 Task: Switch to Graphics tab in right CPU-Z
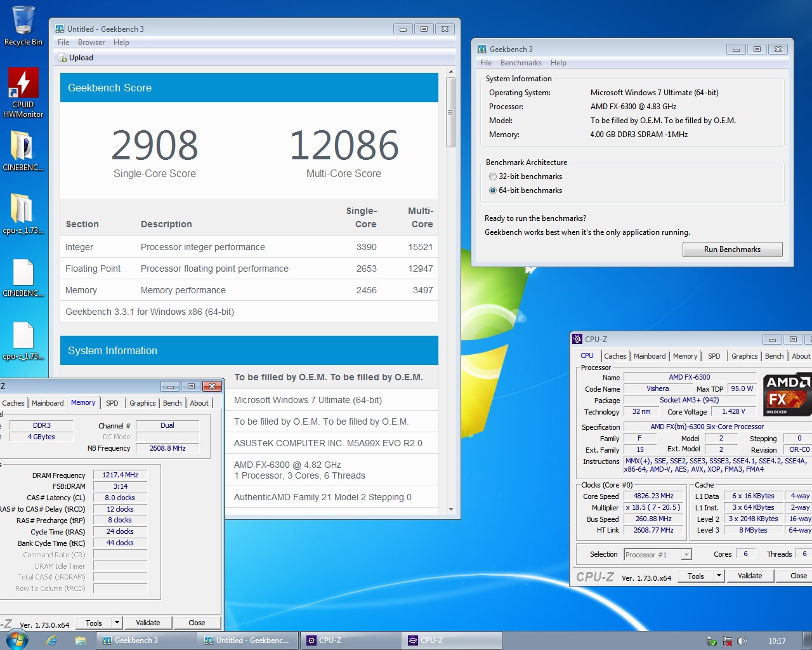[745, 356]
